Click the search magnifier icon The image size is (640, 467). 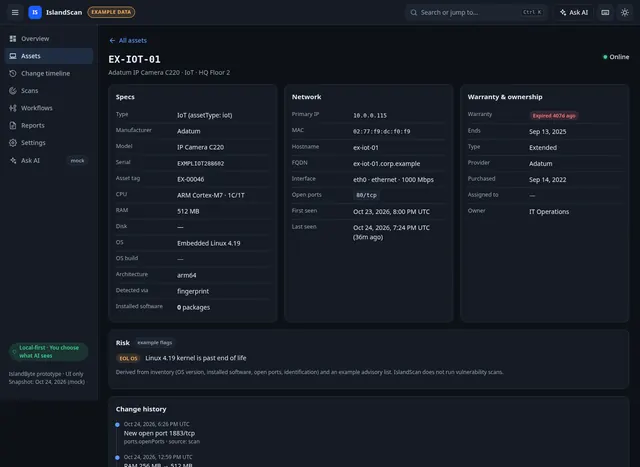413,12
